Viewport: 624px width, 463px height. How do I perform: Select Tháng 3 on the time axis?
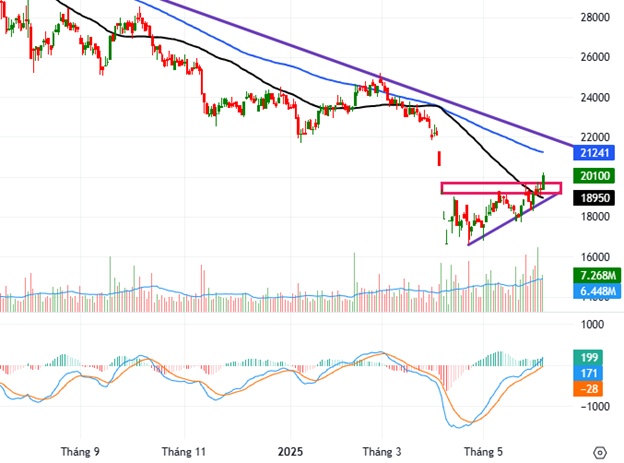[381, 451]
